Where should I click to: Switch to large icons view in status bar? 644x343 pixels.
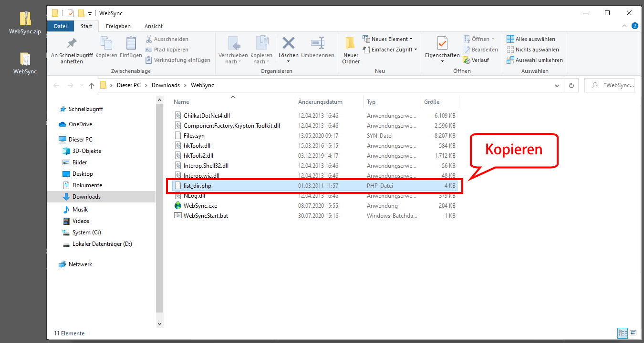pyautogui.click(x=633, y=333)
